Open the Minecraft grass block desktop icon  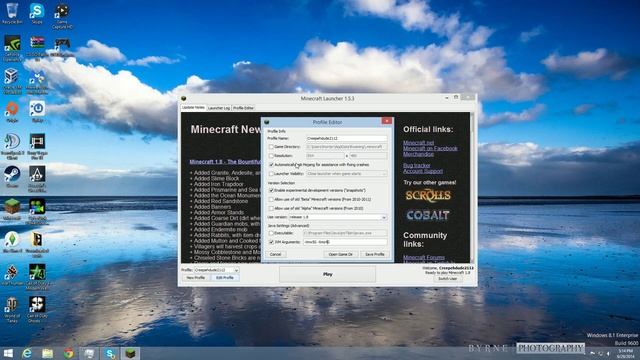[12, 209]
